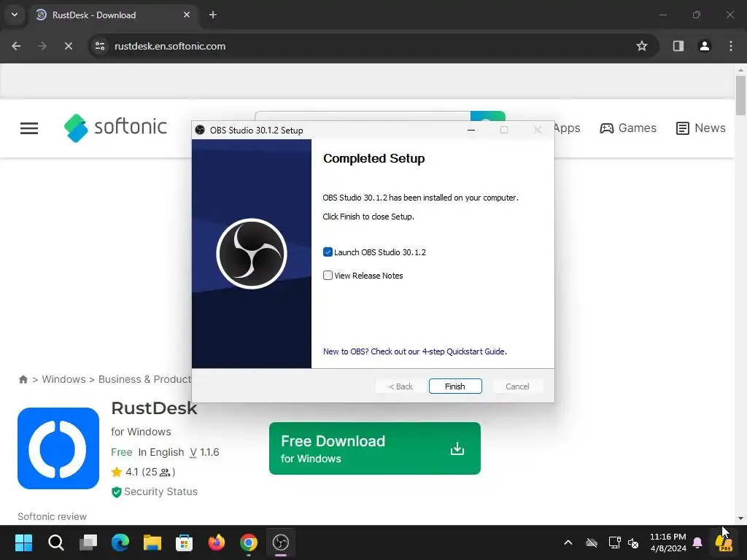Click the cloud sync tray icon

point(592,542)
